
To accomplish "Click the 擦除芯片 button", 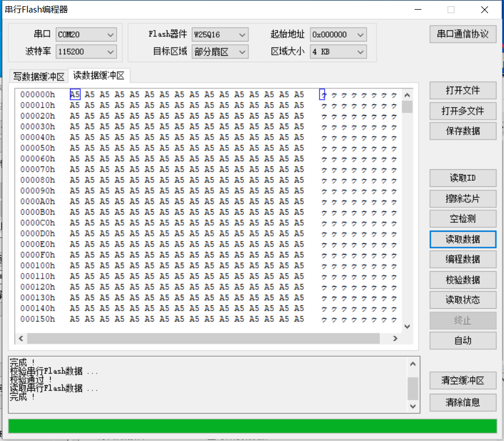I will 463,198.
